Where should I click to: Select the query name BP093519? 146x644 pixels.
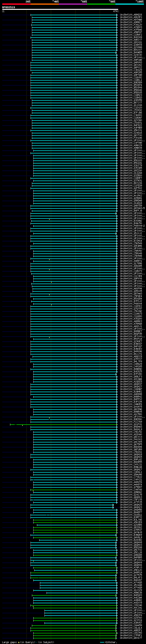[8, 7]
